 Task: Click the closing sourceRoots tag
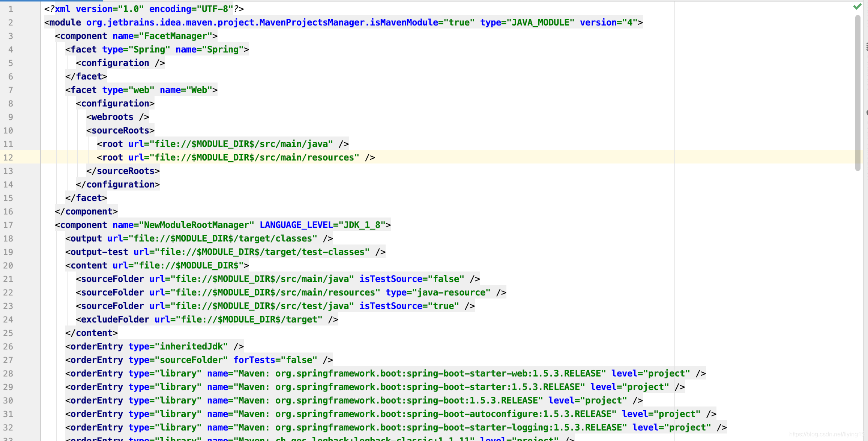123,171
